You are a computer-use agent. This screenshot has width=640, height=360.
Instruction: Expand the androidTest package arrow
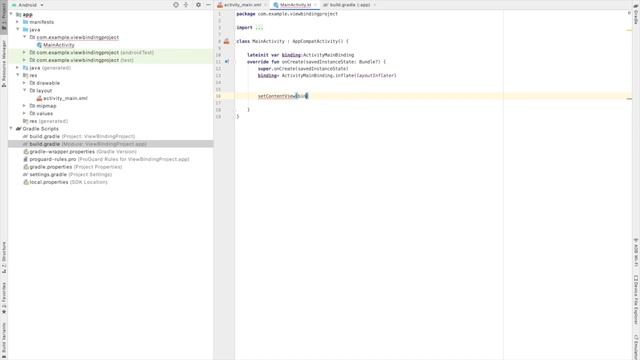pyautogui.click(x=24, y=52)
